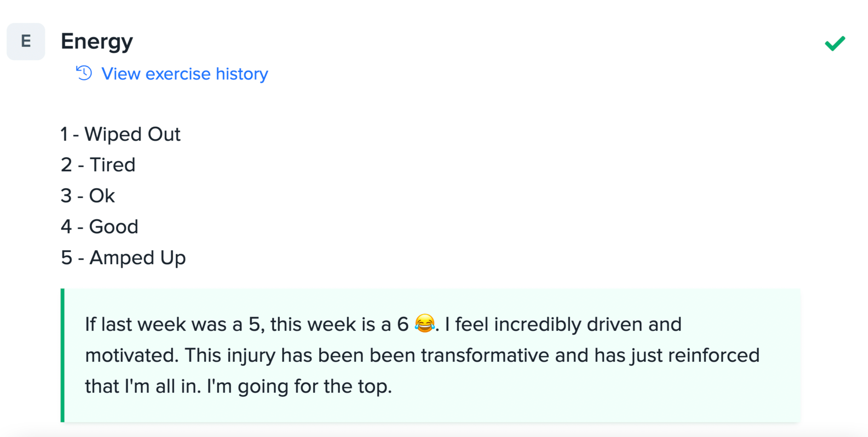
Task: Click "I'm going for the top" sentence
Action: [x=299, y=386]
